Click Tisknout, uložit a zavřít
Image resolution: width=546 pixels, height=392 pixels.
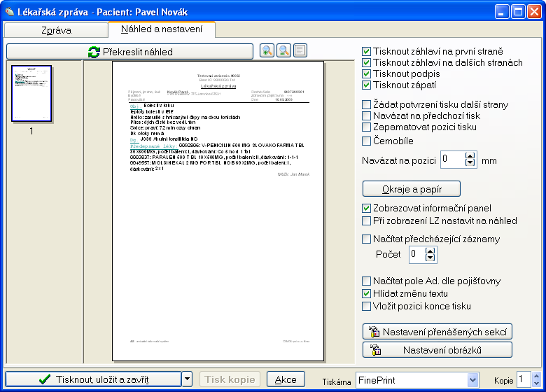coord(93,379)
